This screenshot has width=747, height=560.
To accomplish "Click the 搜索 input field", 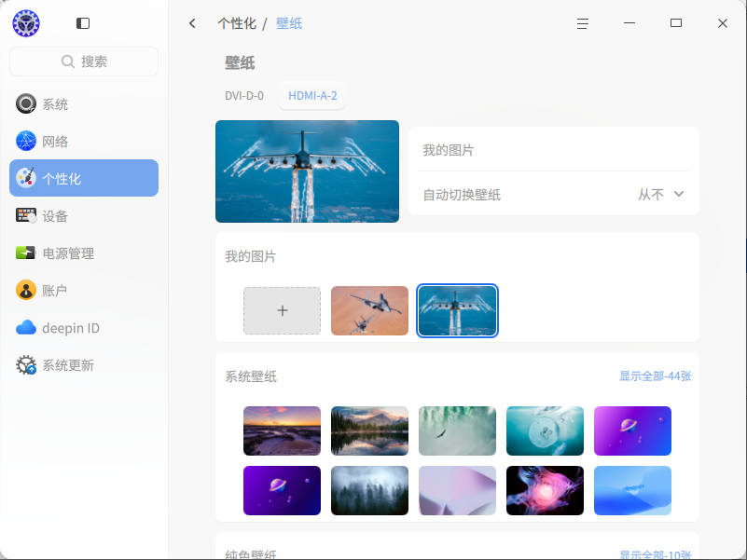I will point(84,61).
